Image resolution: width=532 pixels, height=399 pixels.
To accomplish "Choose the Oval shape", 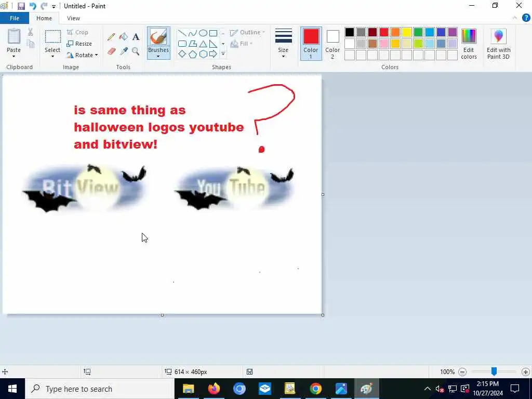I will click(203, 33).
